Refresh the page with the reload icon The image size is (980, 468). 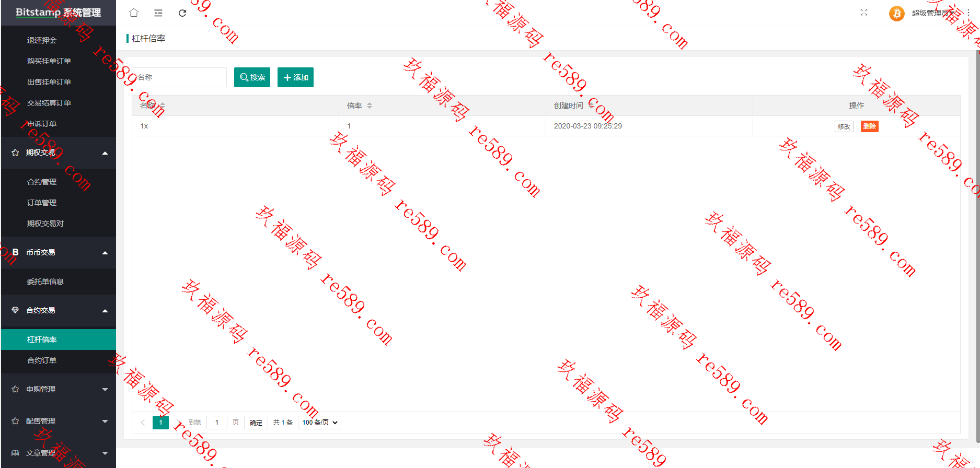pos(182,13)
